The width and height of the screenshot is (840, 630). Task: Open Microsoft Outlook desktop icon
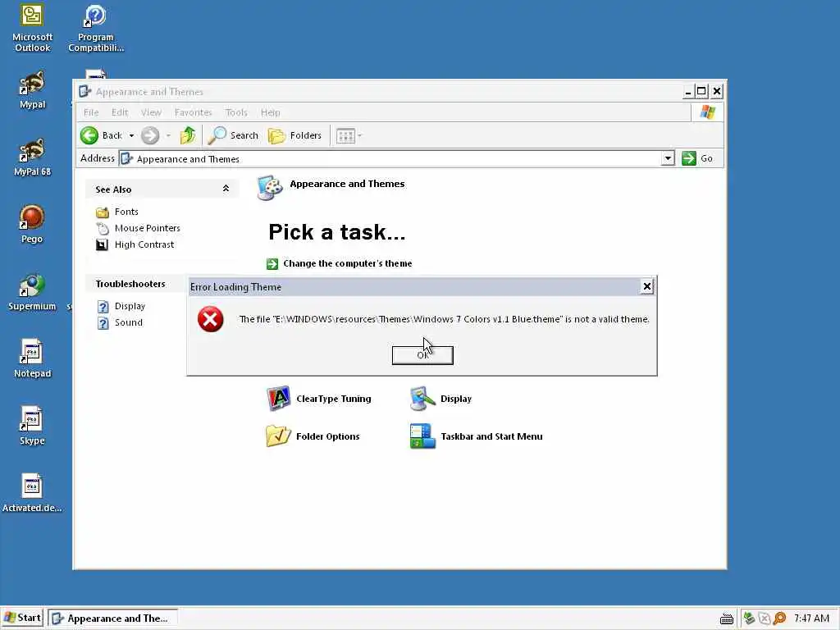32,28
